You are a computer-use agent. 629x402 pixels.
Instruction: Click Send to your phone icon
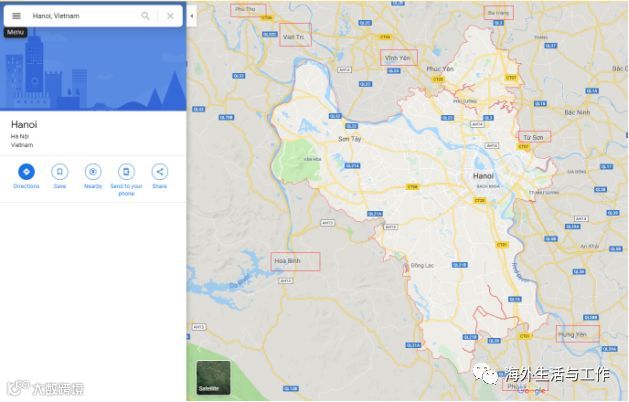point(126,172)
